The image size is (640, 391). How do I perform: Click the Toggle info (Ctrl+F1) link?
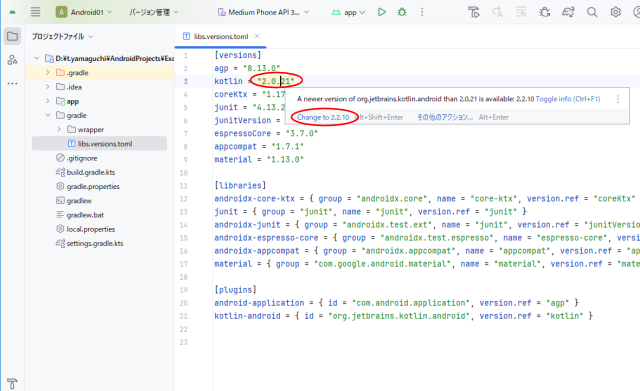(x=568, y=99)
